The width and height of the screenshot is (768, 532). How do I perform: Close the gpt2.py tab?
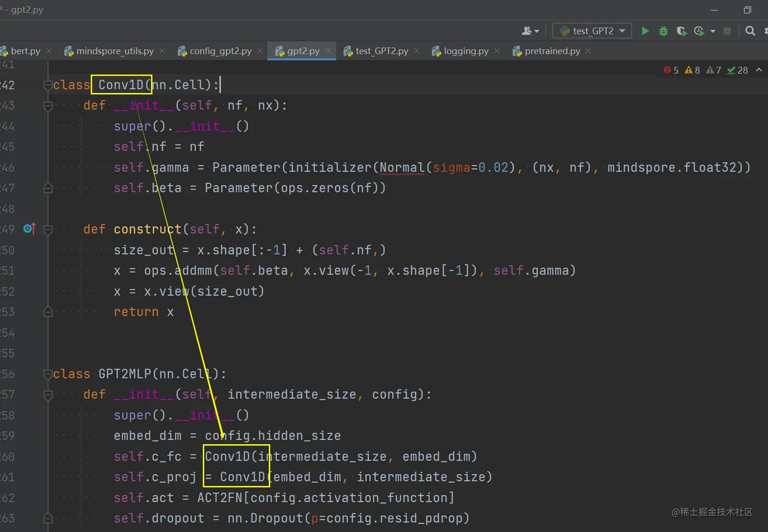[328, 51]
